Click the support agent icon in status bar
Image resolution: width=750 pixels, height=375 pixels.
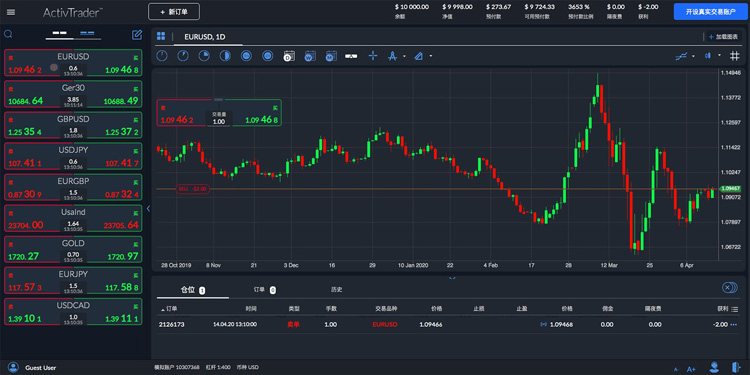[x=715, y=367]
